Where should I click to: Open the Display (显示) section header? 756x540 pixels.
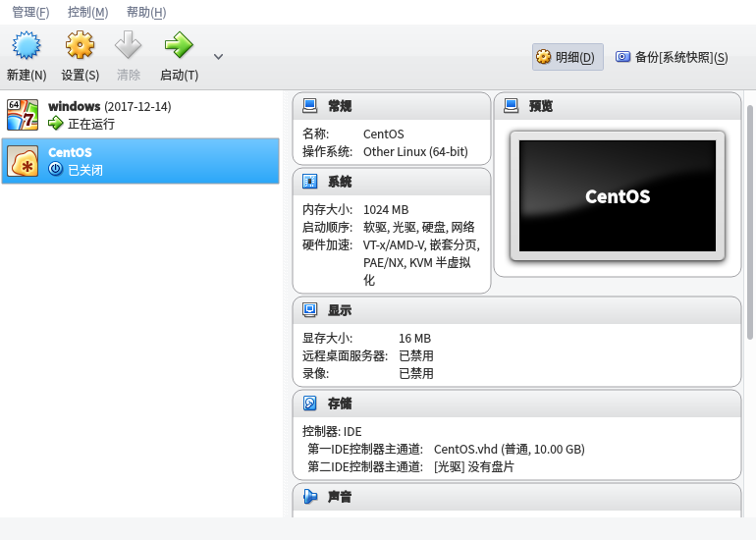pos(516,310)
